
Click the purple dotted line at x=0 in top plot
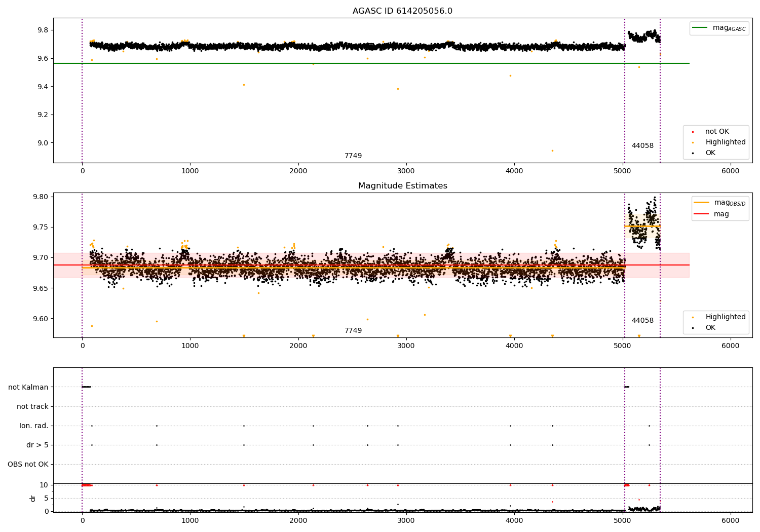click(x=82, y=90)
